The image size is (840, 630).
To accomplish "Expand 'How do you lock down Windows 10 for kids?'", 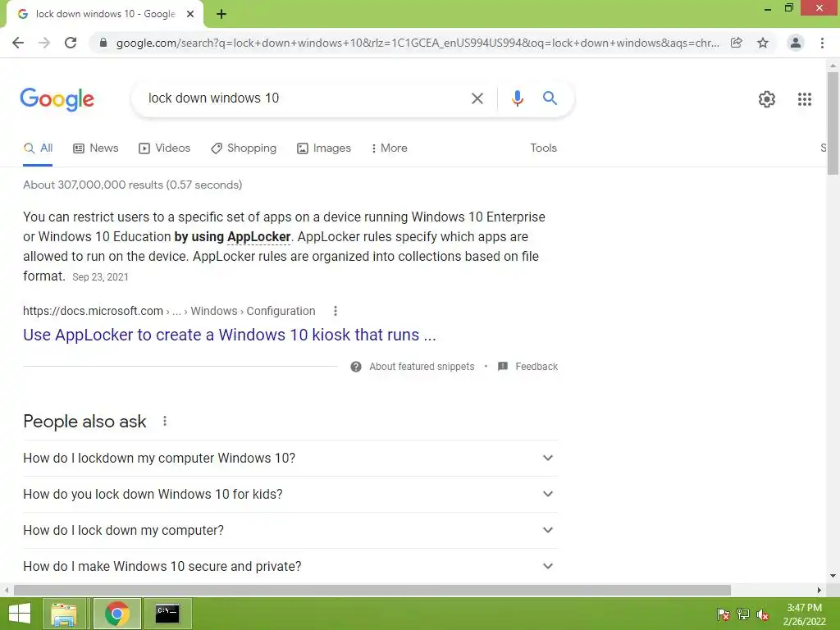I will pyautogui.click(x=290, y=494).
